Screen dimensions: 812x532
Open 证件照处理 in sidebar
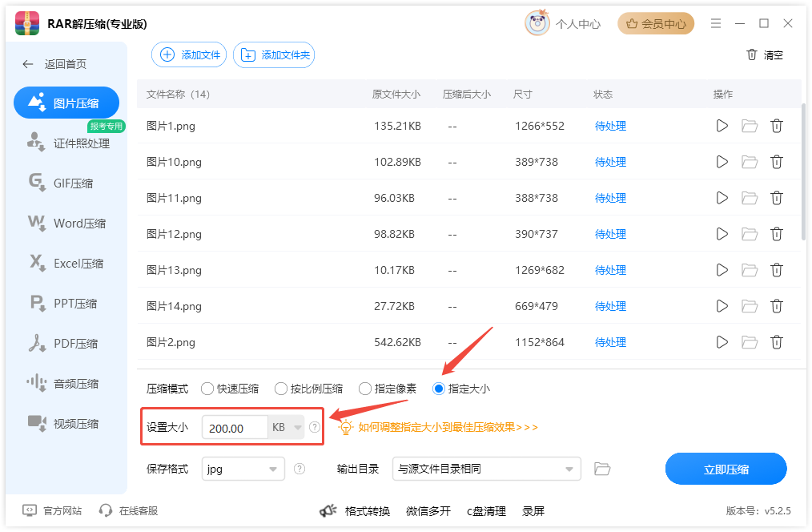pos(68,143)
